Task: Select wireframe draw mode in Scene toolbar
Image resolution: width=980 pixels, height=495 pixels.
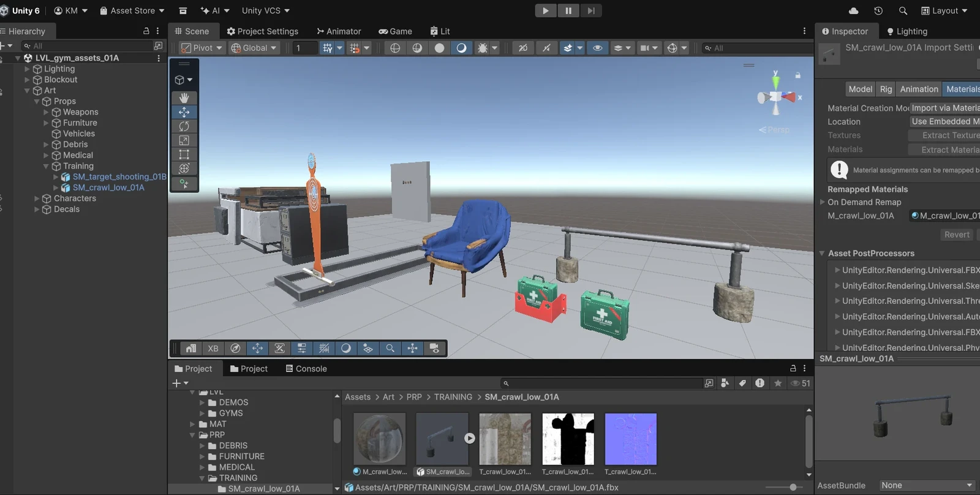Action: point(395,48)
